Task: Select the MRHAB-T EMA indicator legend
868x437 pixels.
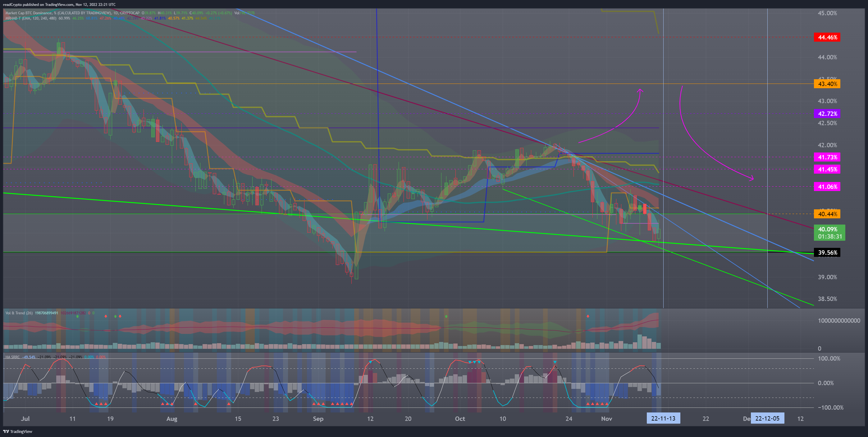Action: [x=31, y=18]
